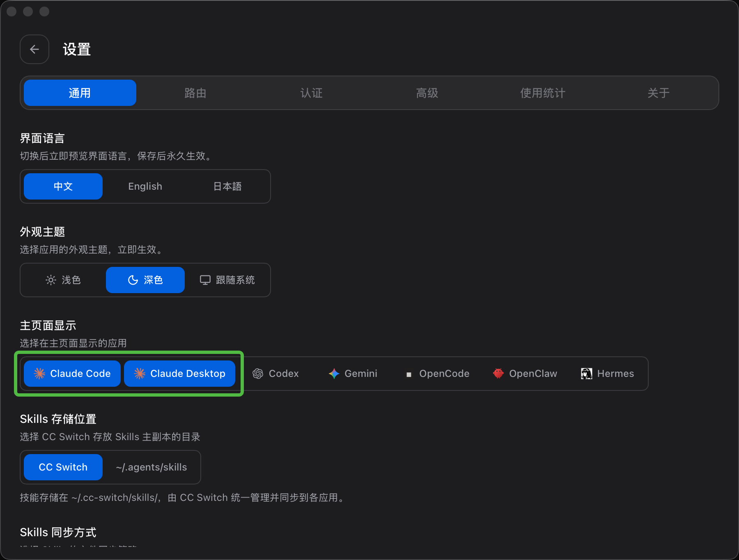Click the 选择在主页面显示的应用 description
This screenshot has height=560, width=739.
click(73, 343)
